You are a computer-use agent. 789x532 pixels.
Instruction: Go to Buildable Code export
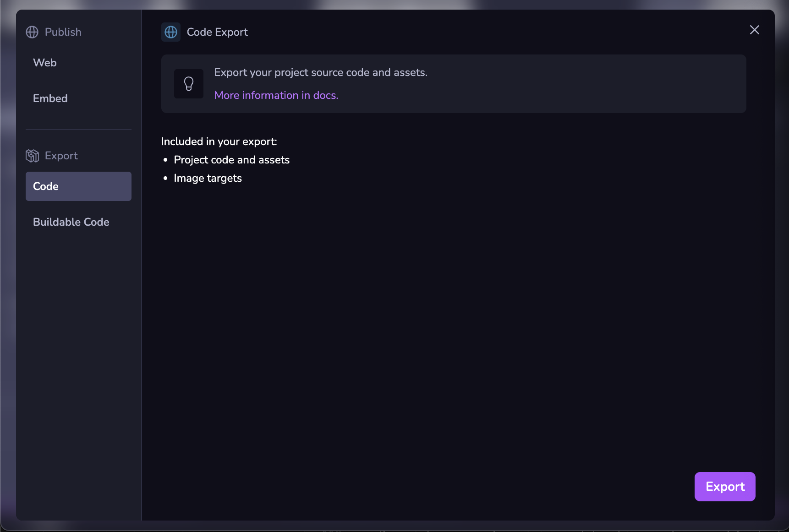[71, 222]
